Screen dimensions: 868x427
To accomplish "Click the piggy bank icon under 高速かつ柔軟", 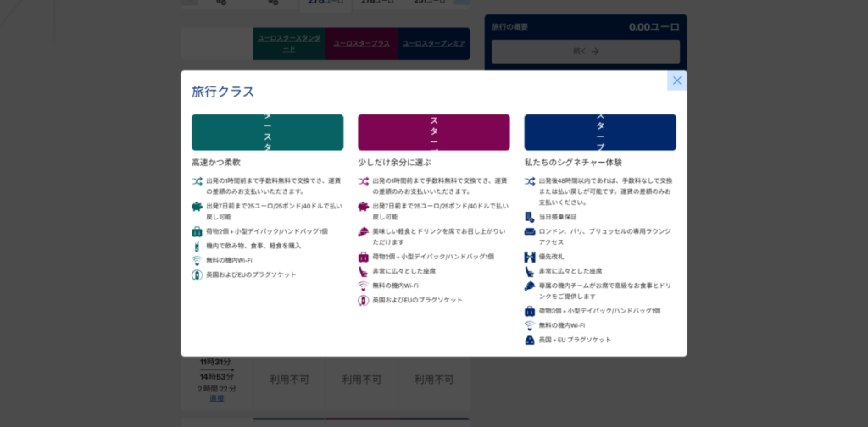I will [197, 207].
